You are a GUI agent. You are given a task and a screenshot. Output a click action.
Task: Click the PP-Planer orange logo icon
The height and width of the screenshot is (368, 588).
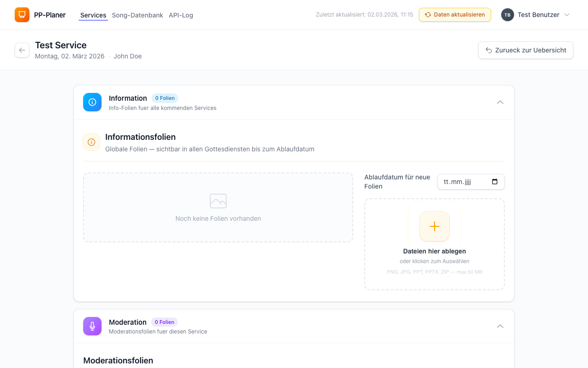click(x=22, y=15)
